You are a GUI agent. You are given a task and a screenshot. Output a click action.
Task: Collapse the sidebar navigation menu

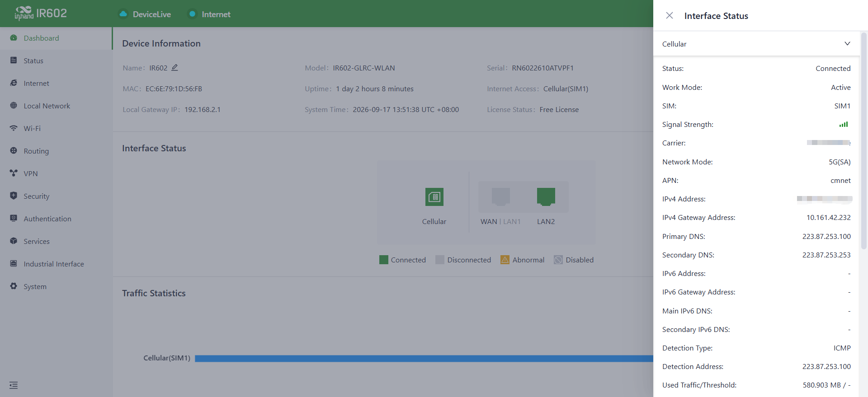click(14, 385)
